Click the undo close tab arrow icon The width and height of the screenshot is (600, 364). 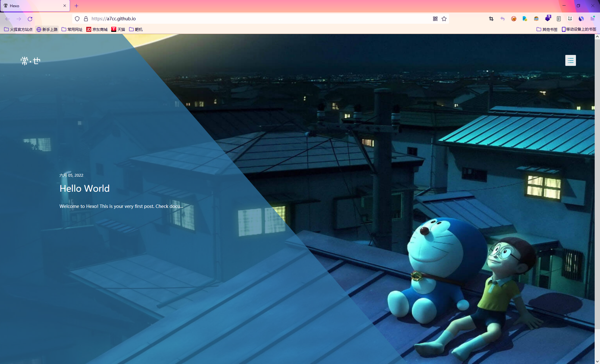pyautogui.click(x=502, y=19)
